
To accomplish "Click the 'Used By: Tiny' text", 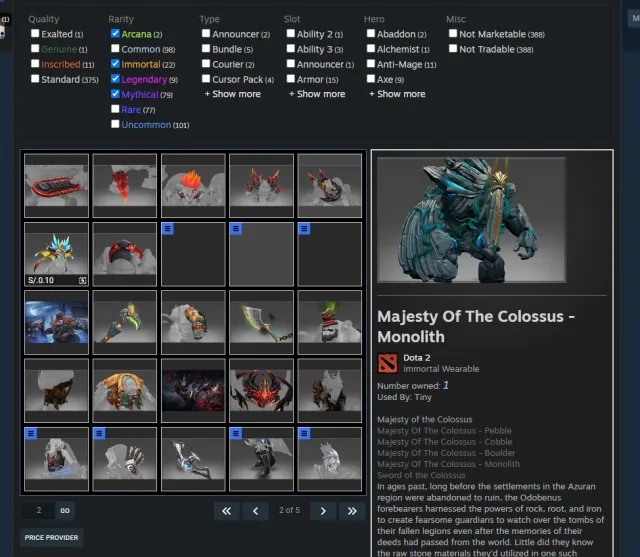I will 404,397.
